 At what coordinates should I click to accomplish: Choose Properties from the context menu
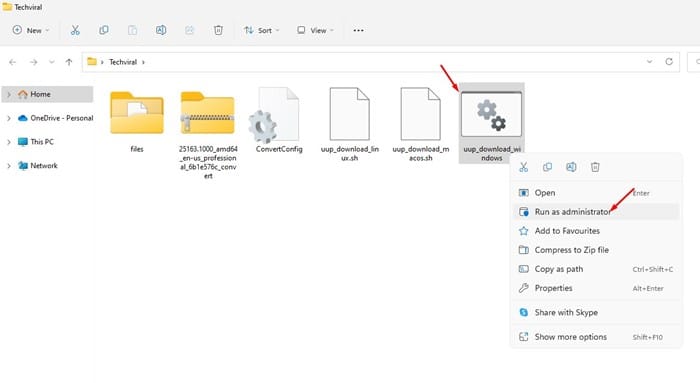pyautogui.click(x=596, y=288)
